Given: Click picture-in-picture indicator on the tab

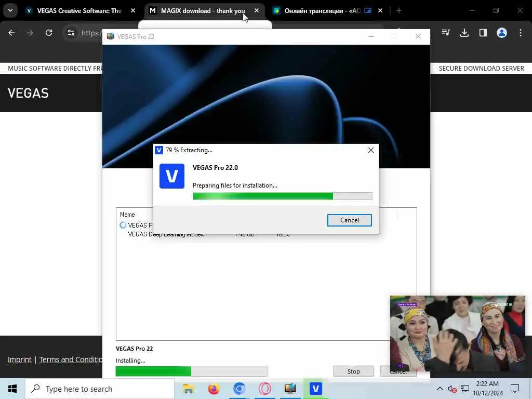Looking at the screenshot, I should pyautogui.click(x=368, y=11).
